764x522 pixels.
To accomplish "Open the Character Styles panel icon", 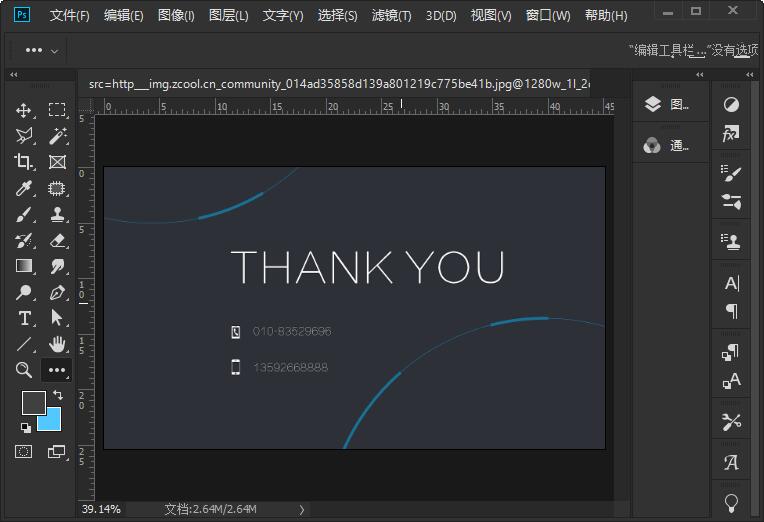I will tap(731, 381).
